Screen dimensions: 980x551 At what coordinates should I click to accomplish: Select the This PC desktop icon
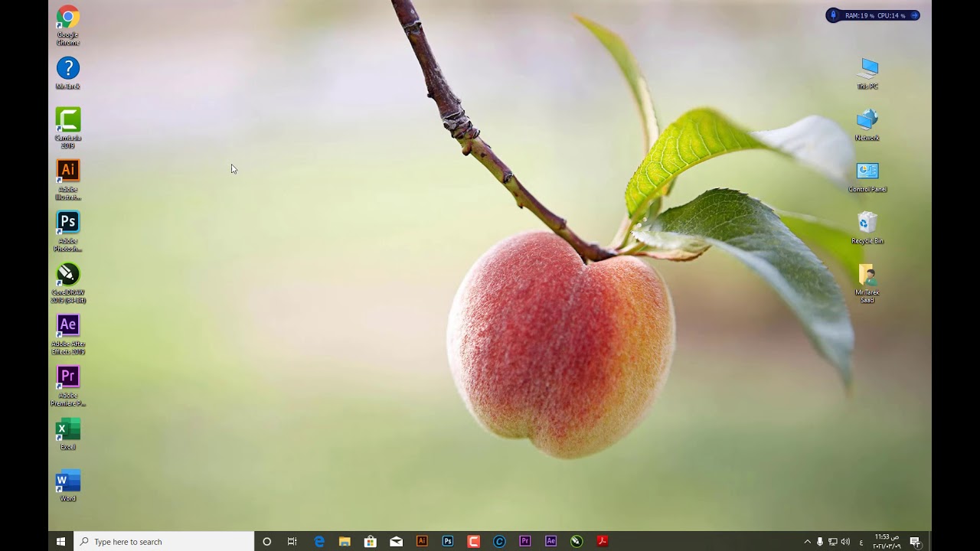point(867,73)
